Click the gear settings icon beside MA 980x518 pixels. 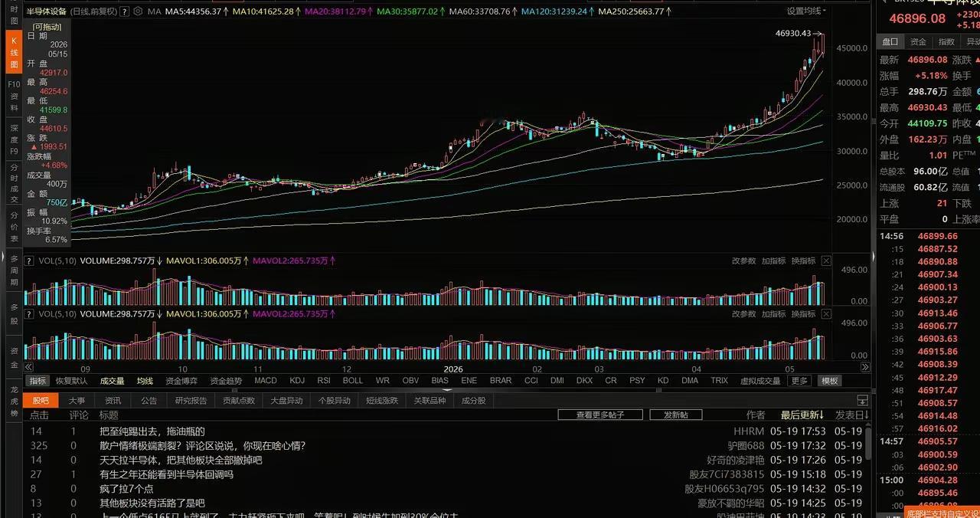[x=137, y=11]
